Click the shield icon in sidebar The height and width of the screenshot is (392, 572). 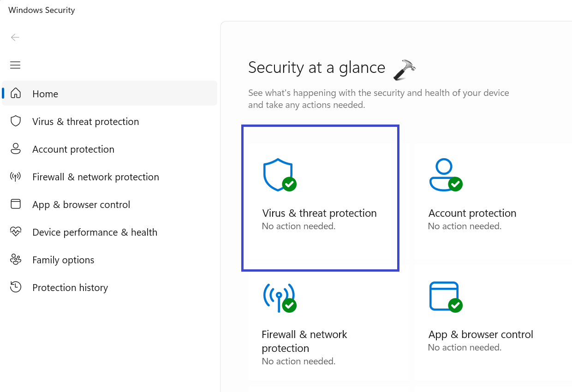point(16,121)
